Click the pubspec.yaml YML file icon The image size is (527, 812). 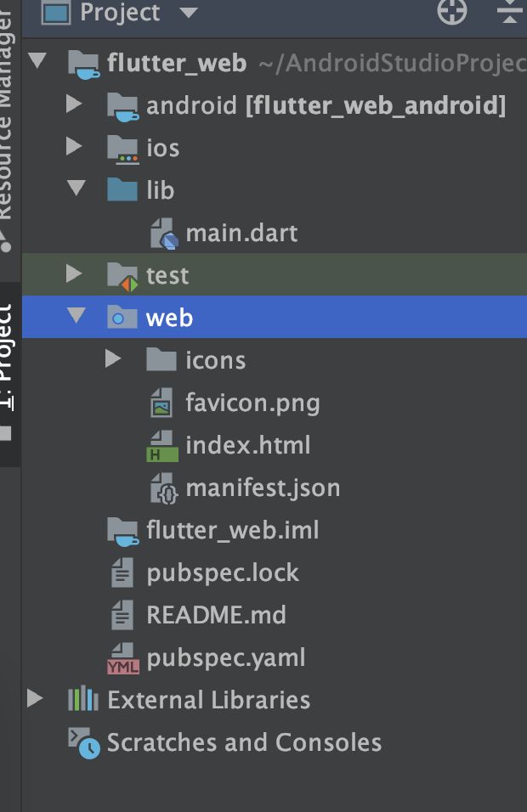[123, 659]
